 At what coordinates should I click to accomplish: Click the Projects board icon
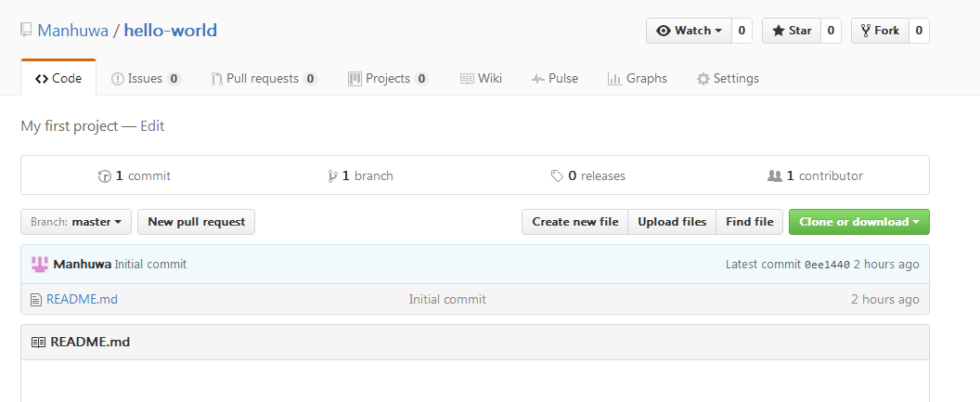point(355,79)
